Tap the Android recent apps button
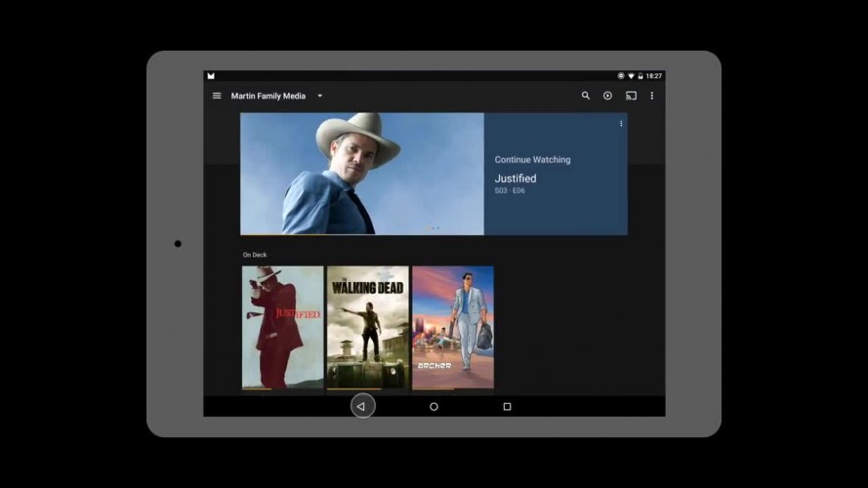This screenshot has height=488, width=868. coord(507,407)
